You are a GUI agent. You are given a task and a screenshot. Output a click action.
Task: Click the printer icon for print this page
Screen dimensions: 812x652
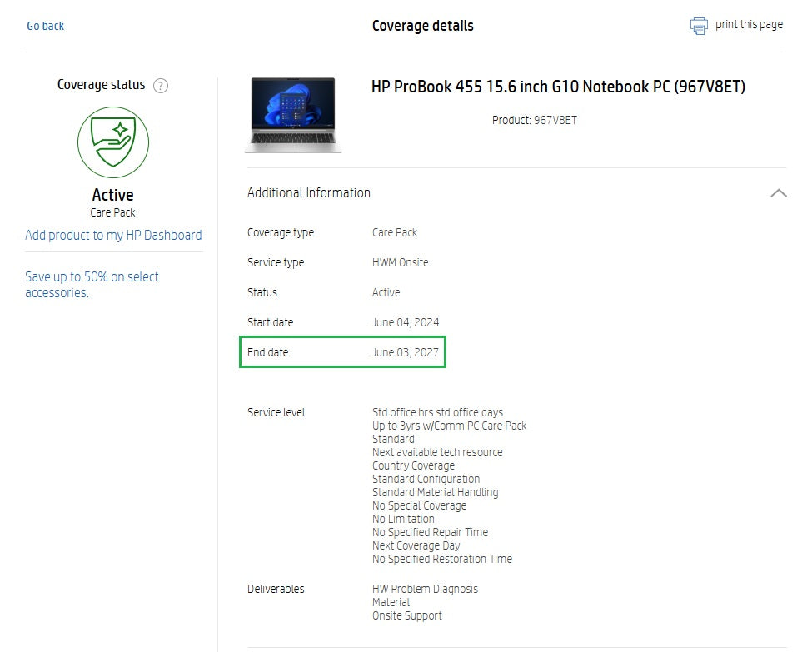coord(698,25)
